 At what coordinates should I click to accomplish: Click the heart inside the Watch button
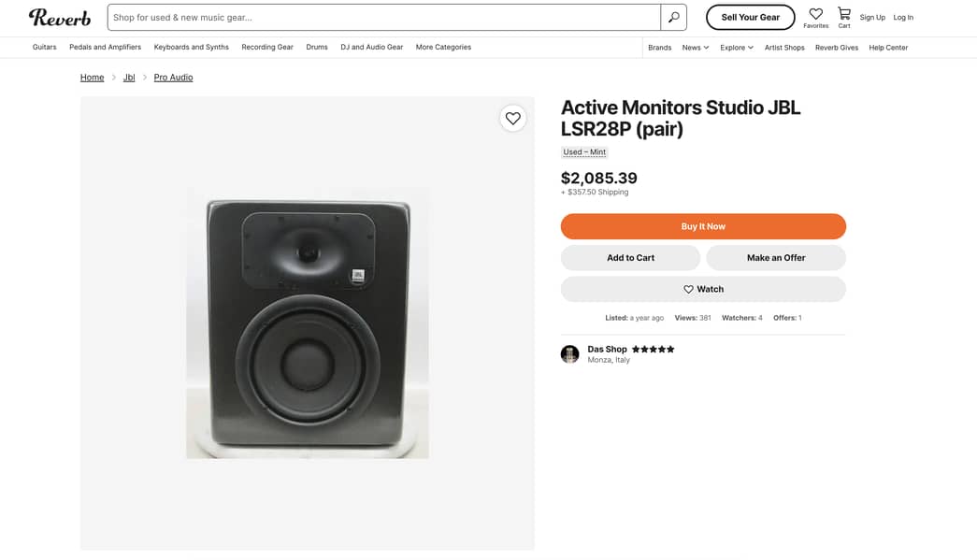(689, 289)
